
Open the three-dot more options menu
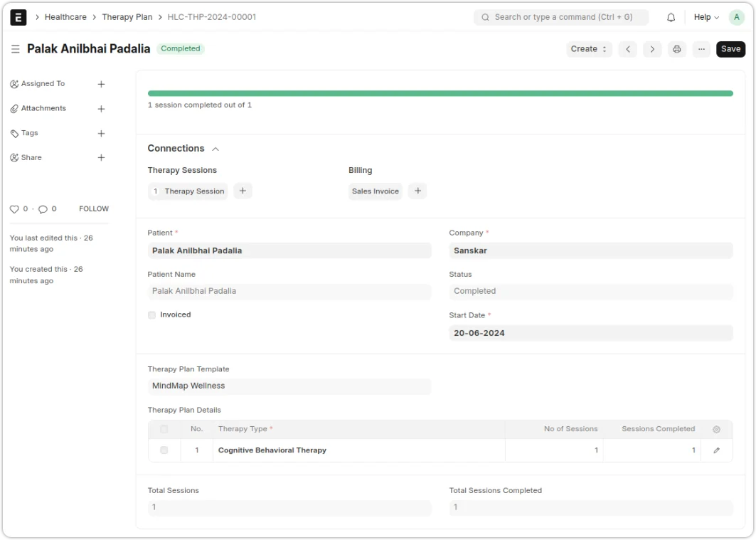point(701,49)
